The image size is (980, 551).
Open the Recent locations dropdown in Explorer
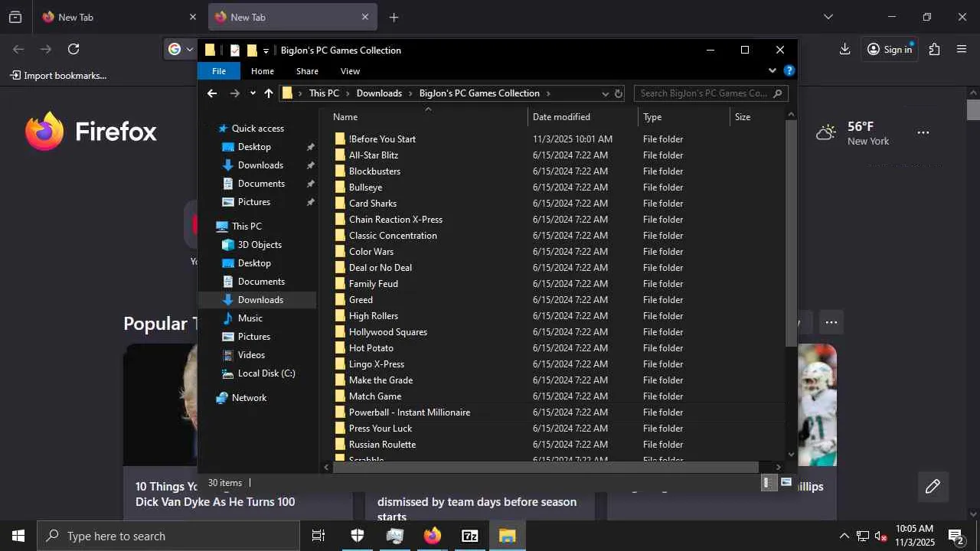(253, 93)
